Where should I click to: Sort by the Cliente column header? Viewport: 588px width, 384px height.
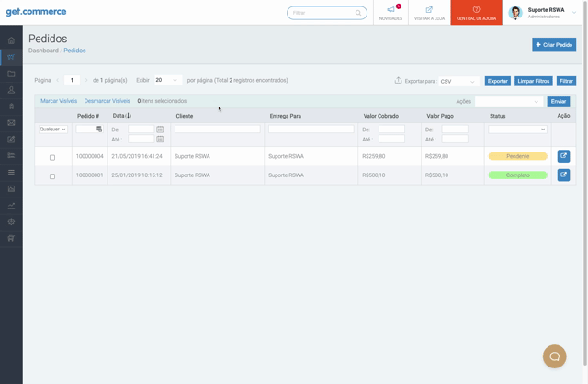[185, 116]
